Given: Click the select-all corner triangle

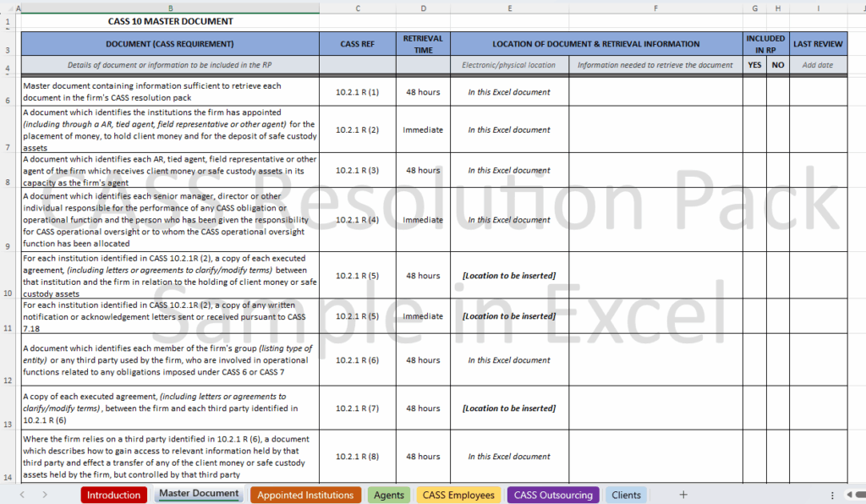Looking at the screenshot, I should (x=8, y=8).
